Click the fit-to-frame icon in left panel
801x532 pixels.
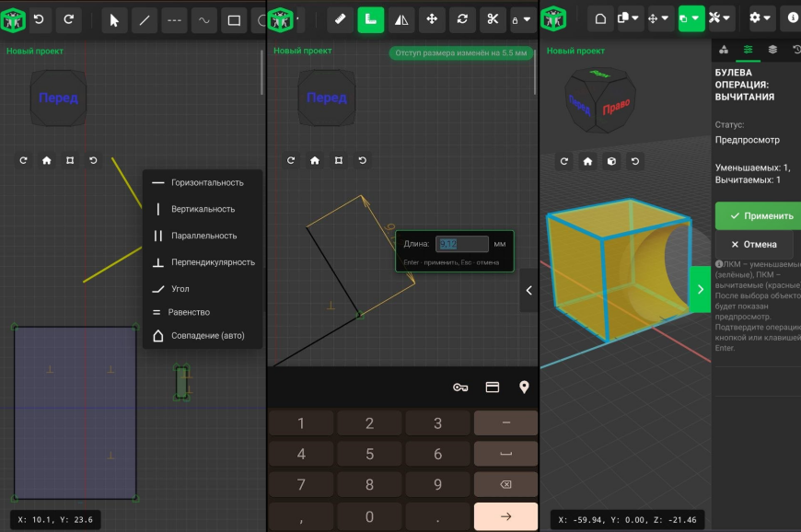tap(70, 160)
